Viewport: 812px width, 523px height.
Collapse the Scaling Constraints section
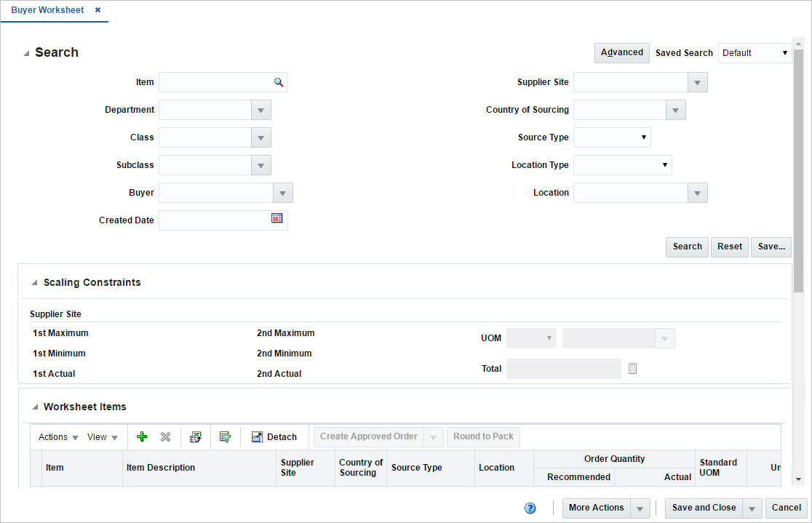[x=34, y=283]
